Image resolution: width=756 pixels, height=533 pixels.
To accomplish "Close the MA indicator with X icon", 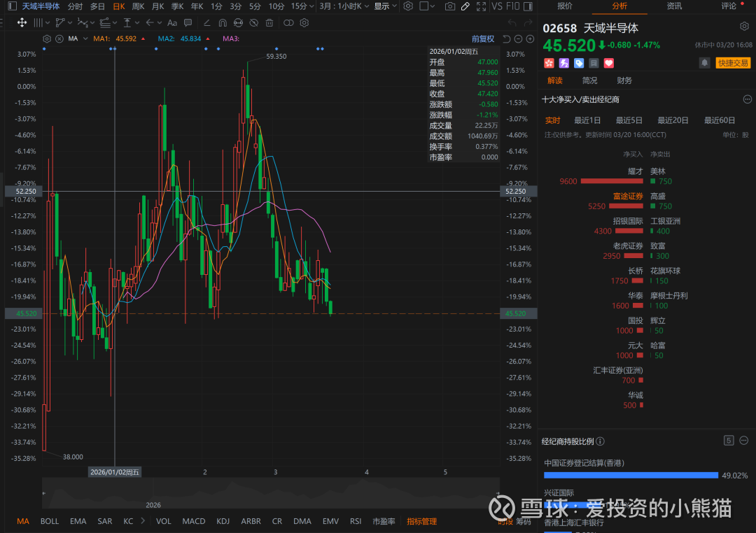I will click(x=59, y=38).
